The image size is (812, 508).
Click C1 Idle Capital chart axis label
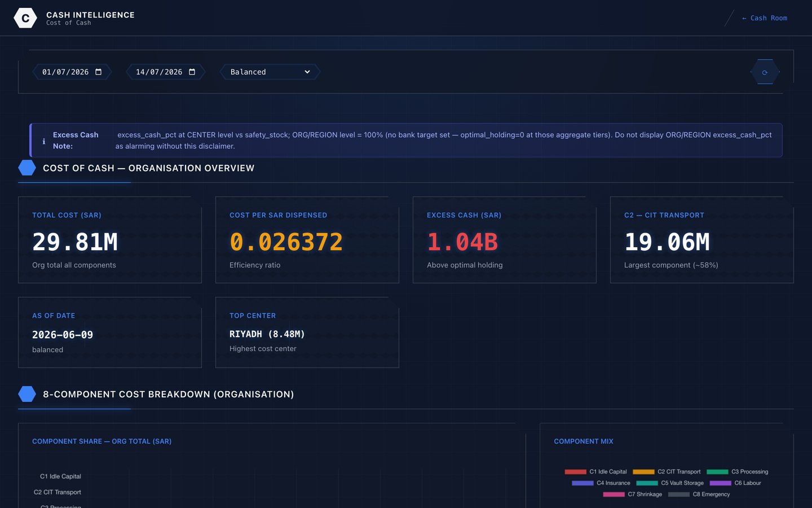60,476
